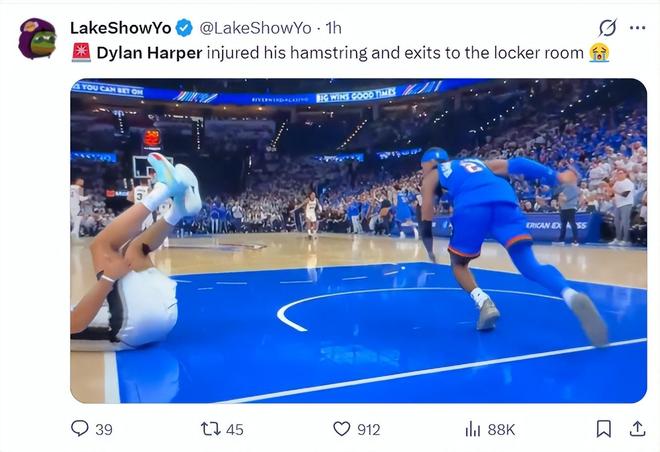The width and height of the screenshot is (660, 452).
Task: Click the crying face emoji
Action: [x=599, y=53]
